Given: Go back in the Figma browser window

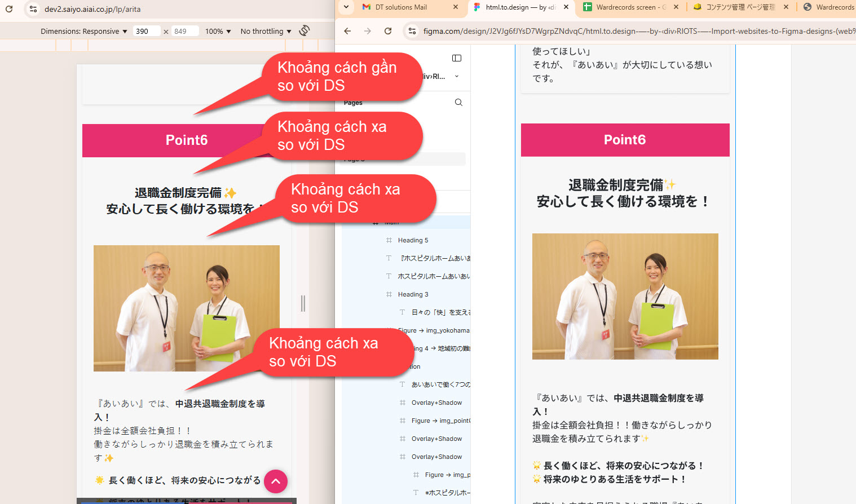Looking at the screenshot, I should 347,31.
